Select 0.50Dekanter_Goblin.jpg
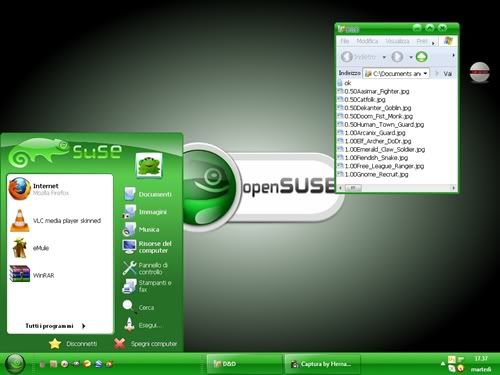The width and height of the screenshot is (500, 375). [x=374, y=108]
